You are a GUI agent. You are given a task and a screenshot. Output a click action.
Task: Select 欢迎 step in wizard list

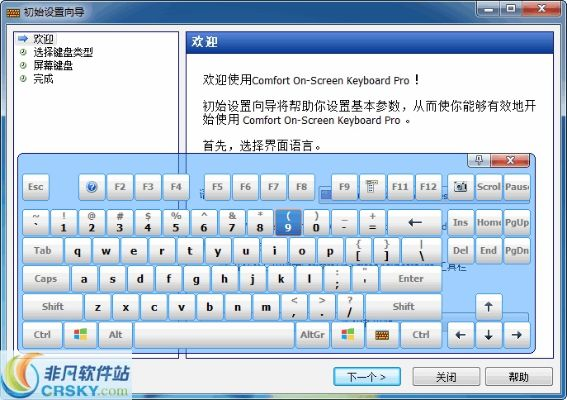tap(43, 39)
